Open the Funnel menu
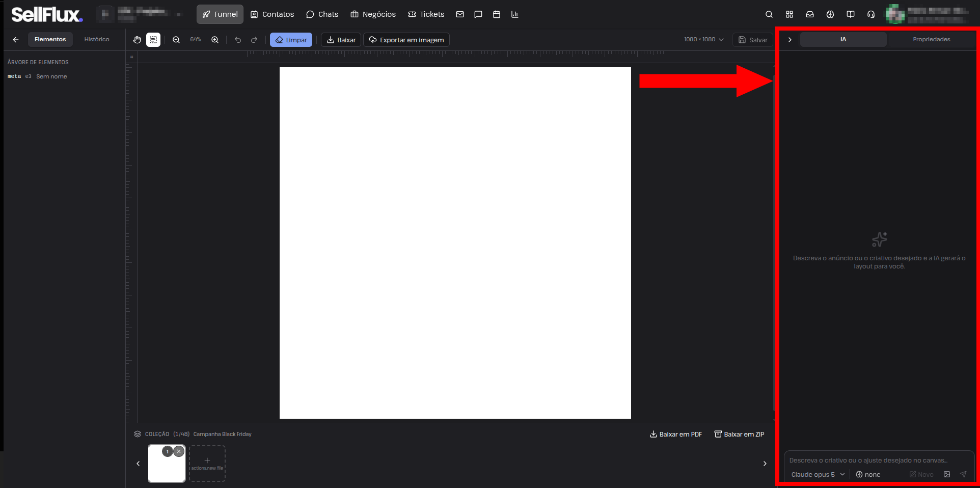Image resolution: width=980 pixels, height=488 pixels. [220, 14]
